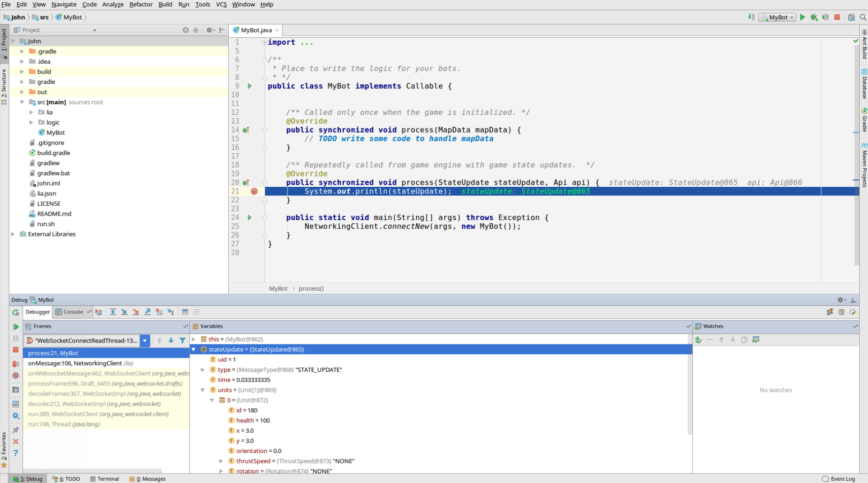
Task: Click the Resume Program icon in debugger
Action: (15, 326)
